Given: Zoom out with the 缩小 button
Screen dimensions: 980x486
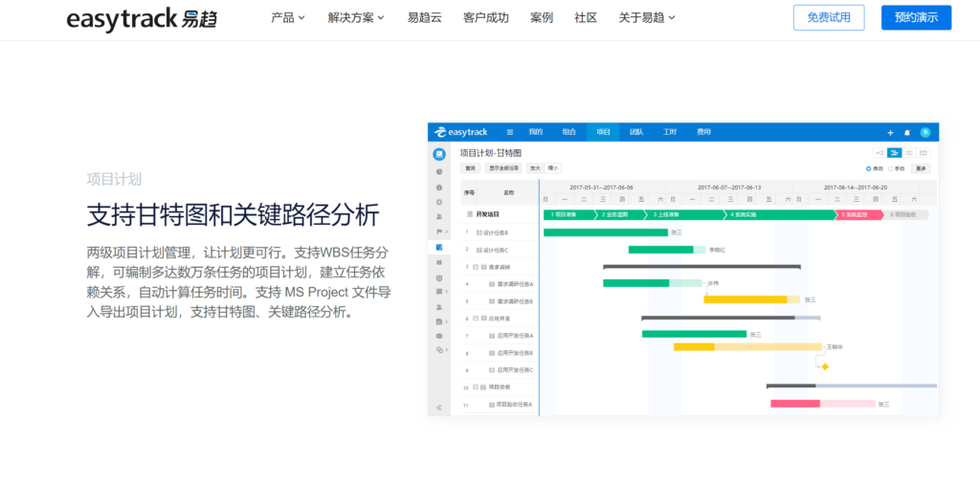Looking at the screenshot, I should [x=553, y=168].
